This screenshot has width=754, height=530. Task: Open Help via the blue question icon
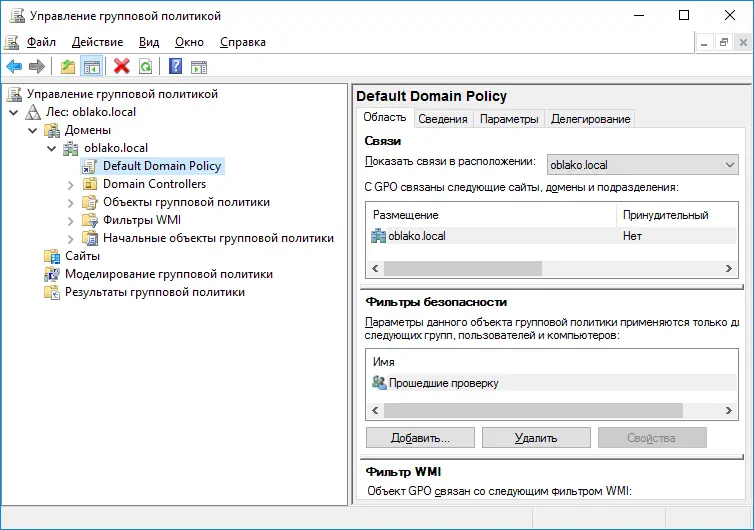[175, 67]
